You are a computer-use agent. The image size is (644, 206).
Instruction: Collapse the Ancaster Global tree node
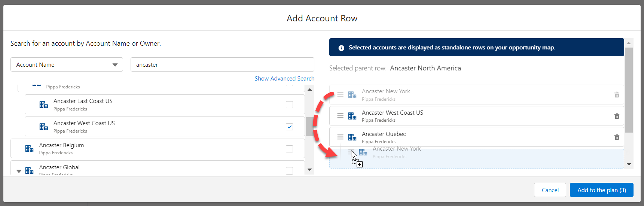[19, 171]
